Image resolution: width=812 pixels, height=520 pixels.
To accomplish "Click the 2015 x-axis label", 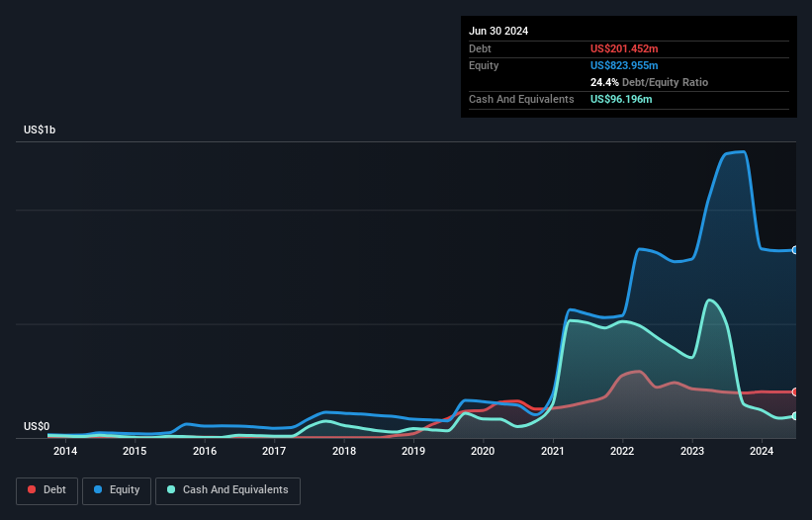I will (135, 451).
